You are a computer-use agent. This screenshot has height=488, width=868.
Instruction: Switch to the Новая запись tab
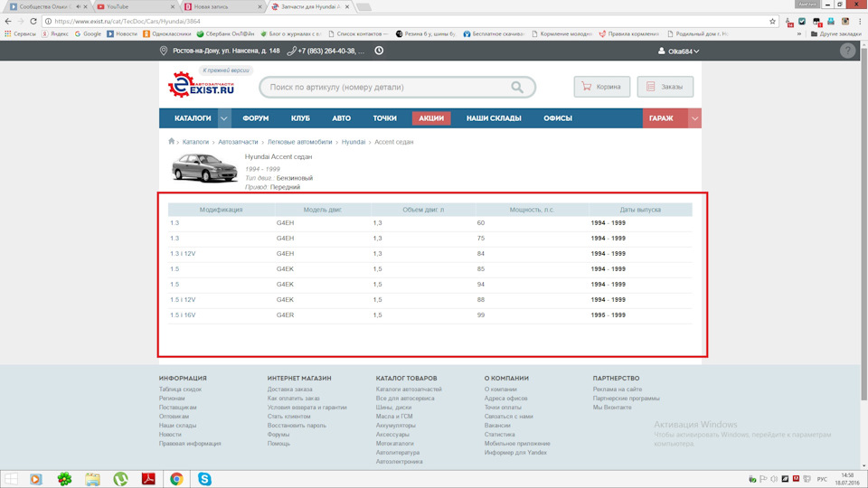[222, 6]
